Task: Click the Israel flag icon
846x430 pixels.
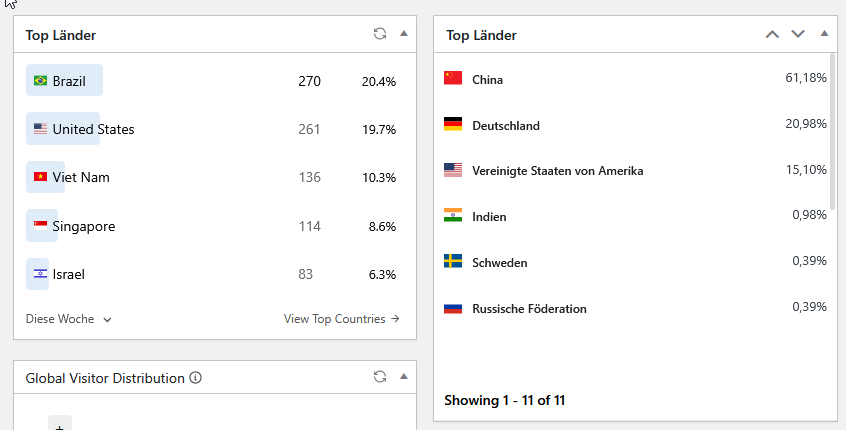Action: (x=41, y=274)
